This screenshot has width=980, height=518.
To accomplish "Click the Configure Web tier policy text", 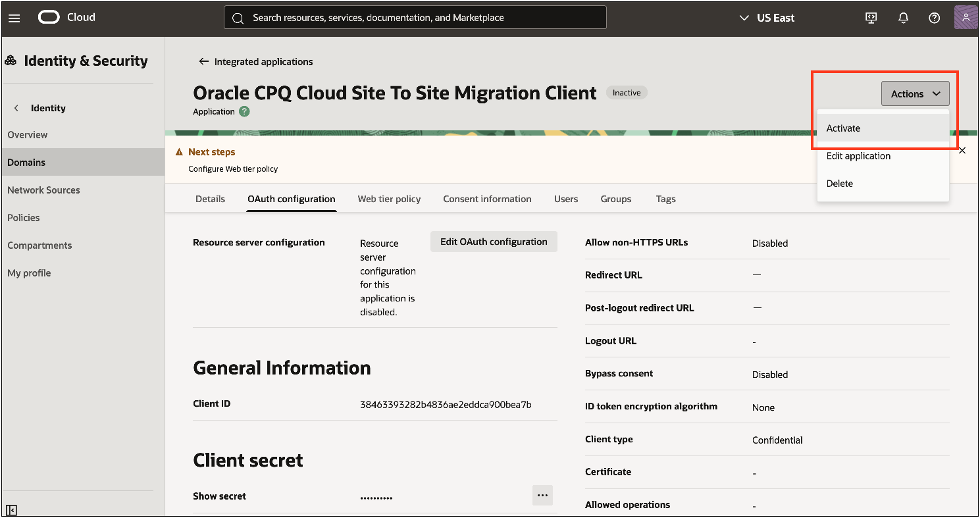I will click(x=233, y=169).
